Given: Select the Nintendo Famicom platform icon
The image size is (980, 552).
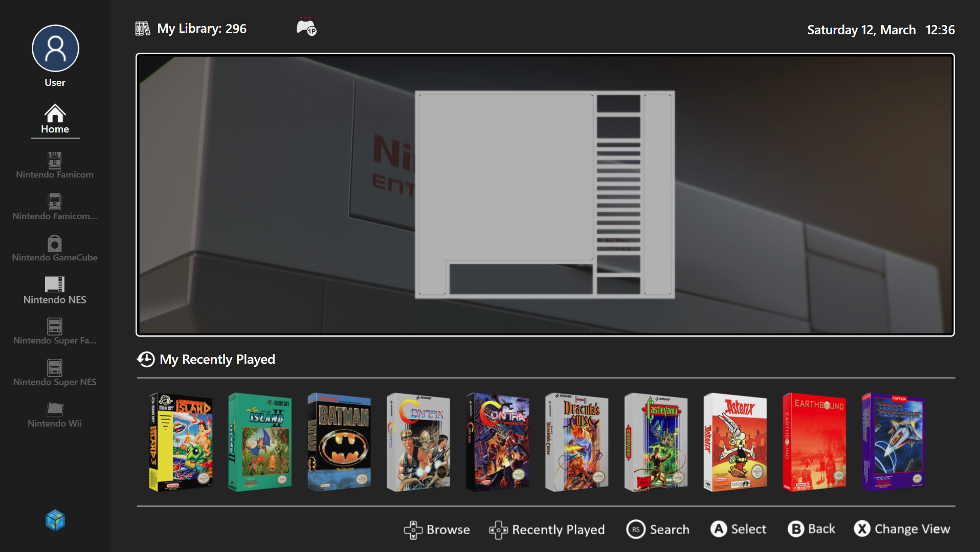Looking at the screenshot, I should [x=55, y=160].
